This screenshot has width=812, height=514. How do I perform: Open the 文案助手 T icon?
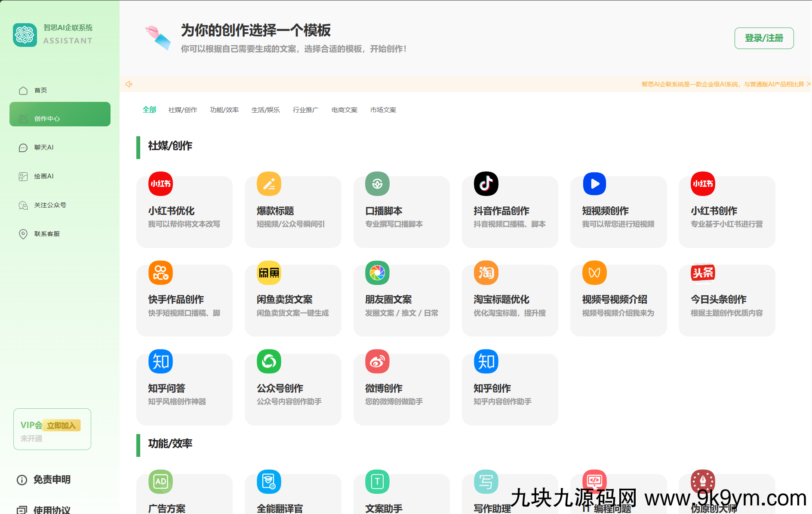377,481
